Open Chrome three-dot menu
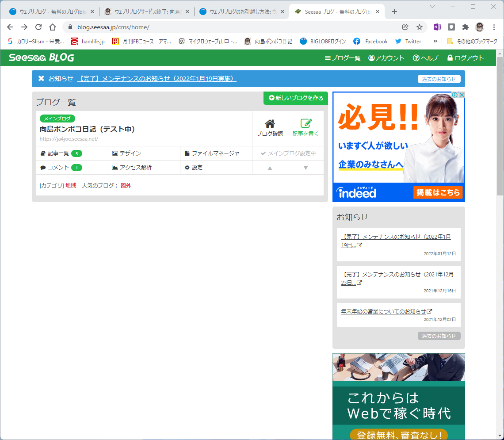 pyautogui.click(x=494, y=27)
